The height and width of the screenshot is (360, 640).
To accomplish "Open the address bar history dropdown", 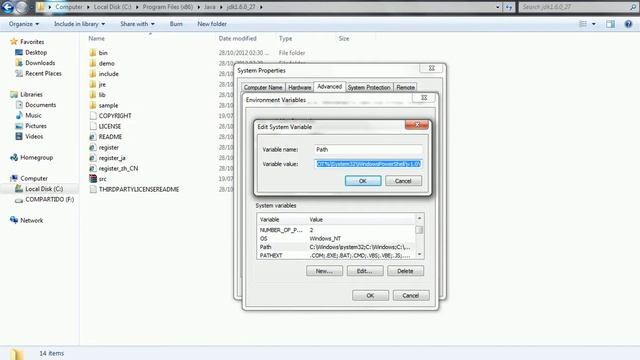I will coord(498,7).
